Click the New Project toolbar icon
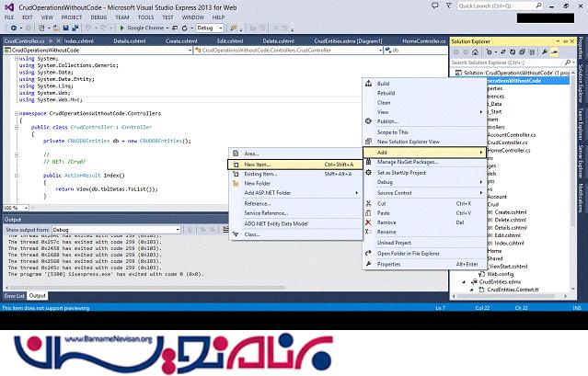 41,28
